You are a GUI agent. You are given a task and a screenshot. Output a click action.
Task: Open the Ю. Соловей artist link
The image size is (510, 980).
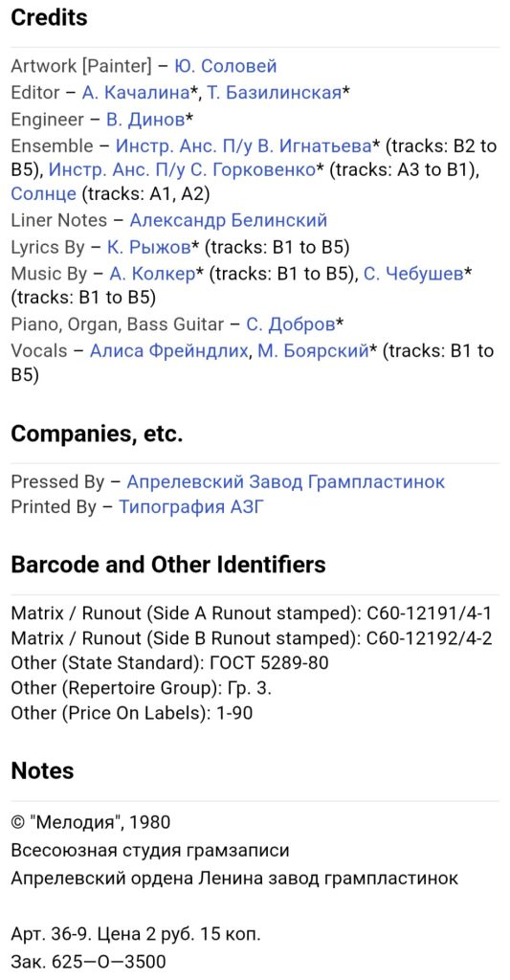pyautogui.click(x=226, y=66)
